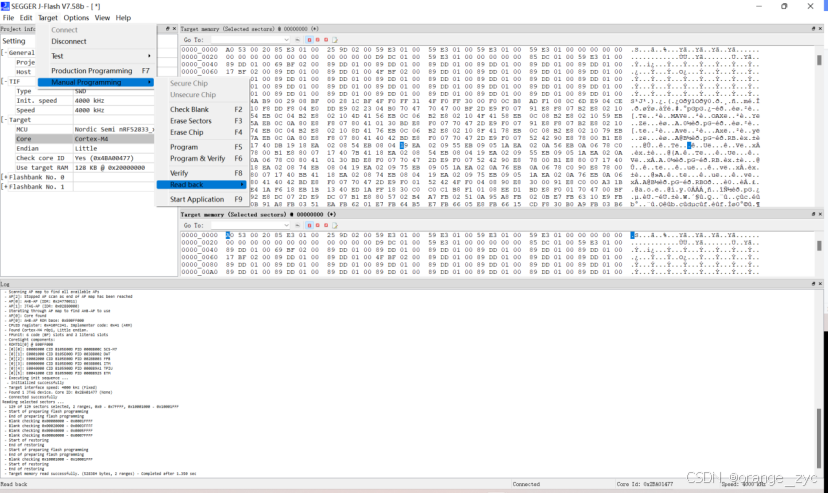This screenshot has height=493, width=829.
Task: Select 4-byte view icon in lower memory window
Action: (326, 225)
